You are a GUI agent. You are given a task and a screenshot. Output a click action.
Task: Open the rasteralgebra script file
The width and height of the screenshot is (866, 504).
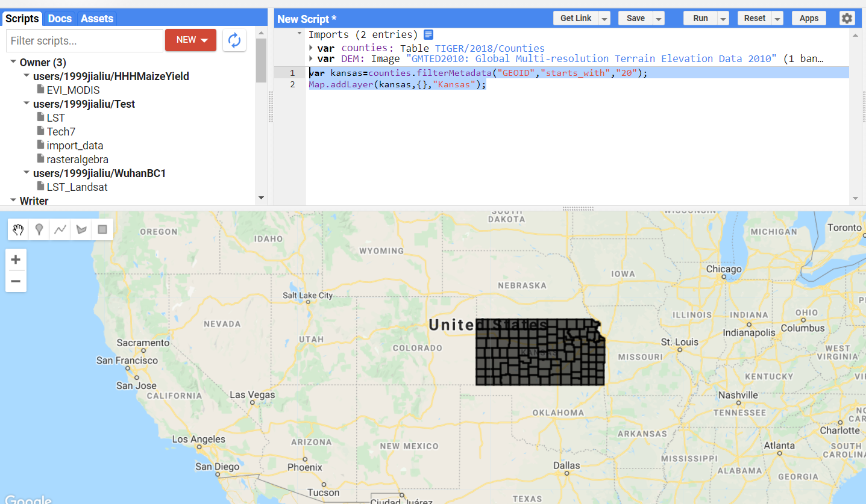click(x=77, y=159)
